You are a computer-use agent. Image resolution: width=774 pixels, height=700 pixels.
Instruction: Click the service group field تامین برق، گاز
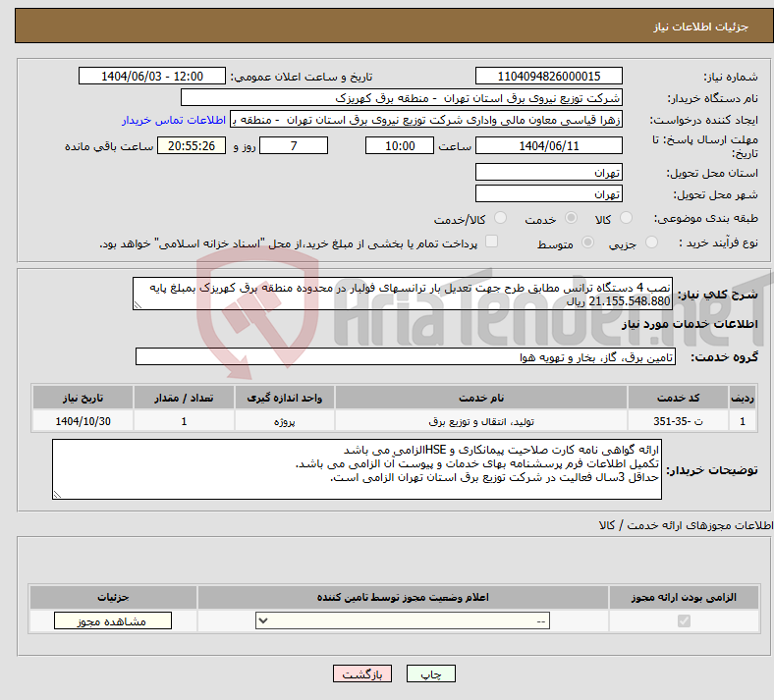[406, 356]
